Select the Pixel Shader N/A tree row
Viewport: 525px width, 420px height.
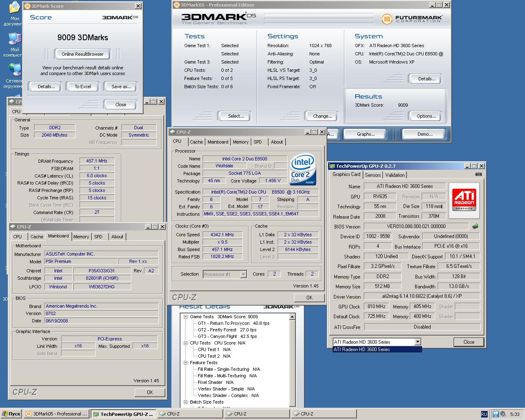tap(215, 382)
